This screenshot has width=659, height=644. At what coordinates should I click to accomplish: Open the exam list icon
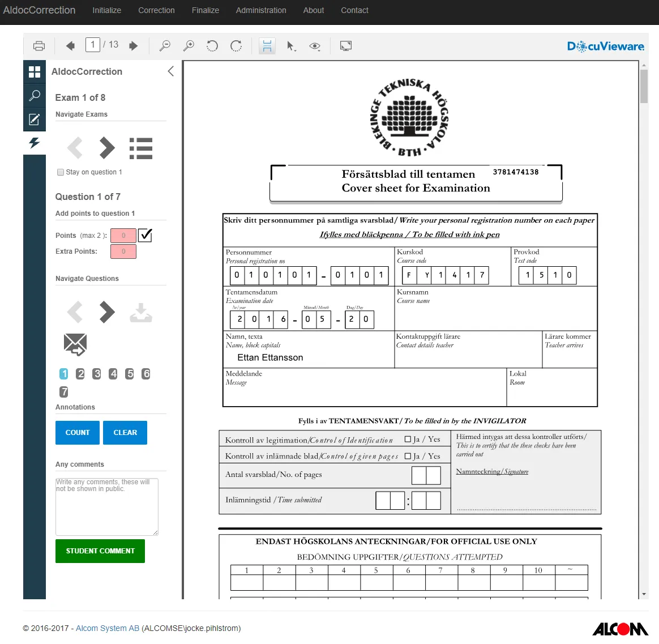point(141,148)
